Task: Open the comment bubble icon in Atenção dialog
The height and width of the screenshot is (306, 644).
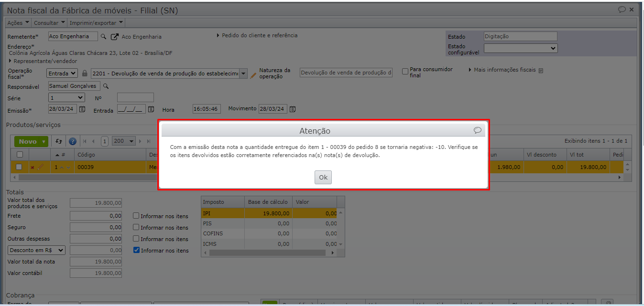Action: (x=477, y=130)
